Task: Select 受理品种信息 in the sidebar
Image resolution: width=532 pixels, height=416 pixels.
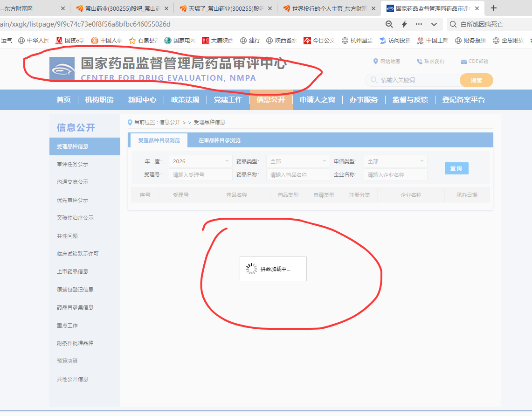Action: (85, 146)
